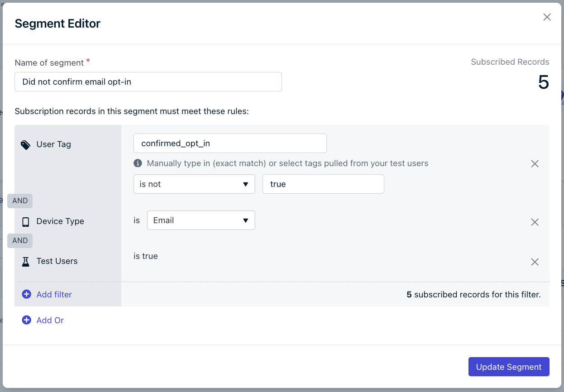Click the Add Or link
Screen dimensions: 564x392
click(50, 320)
